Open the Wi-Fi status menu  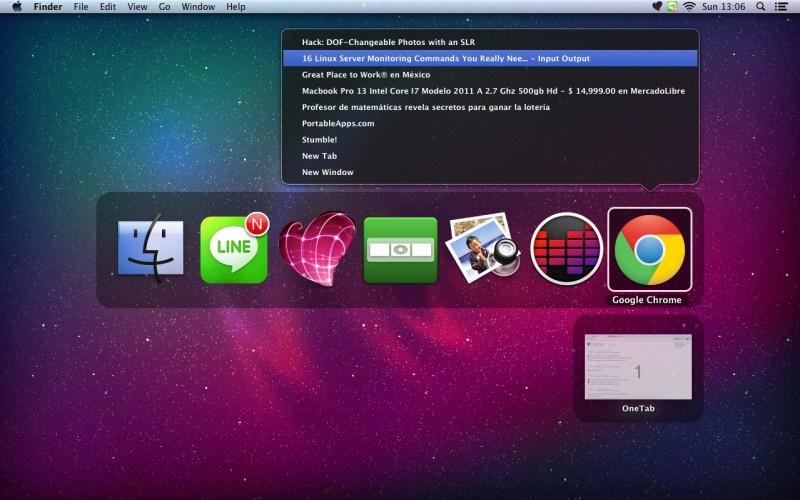(x=688, y=7)
